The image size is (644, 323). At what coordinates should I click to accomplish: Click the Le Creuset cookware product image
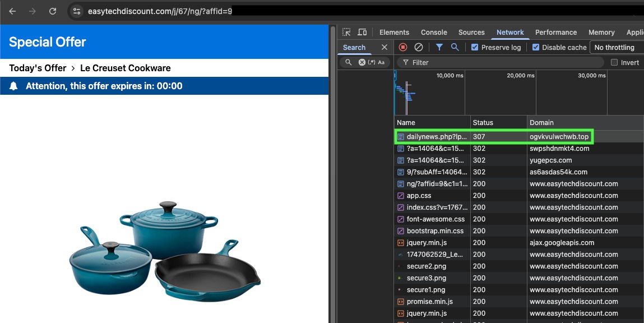click(x=165, y=251)
